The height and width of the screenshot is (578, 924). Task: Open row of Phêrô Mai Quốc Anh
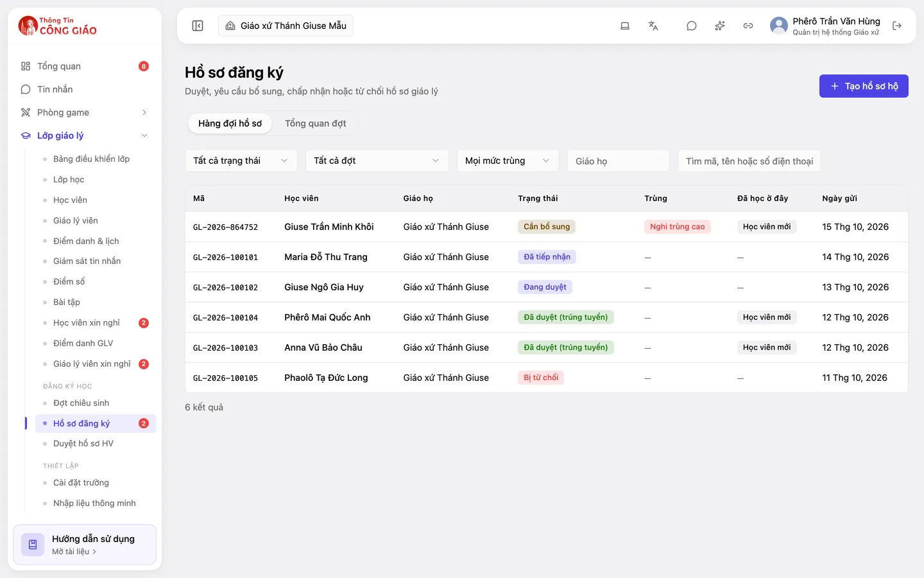point(546,317)
